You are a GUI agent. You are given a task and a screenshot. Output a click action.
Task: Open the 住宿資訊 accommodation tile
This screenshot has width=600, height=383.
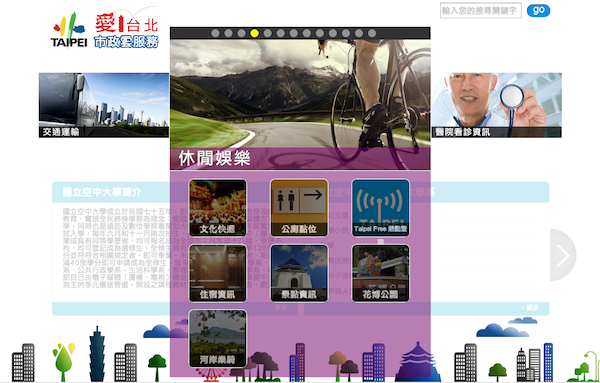pos(217,273)
